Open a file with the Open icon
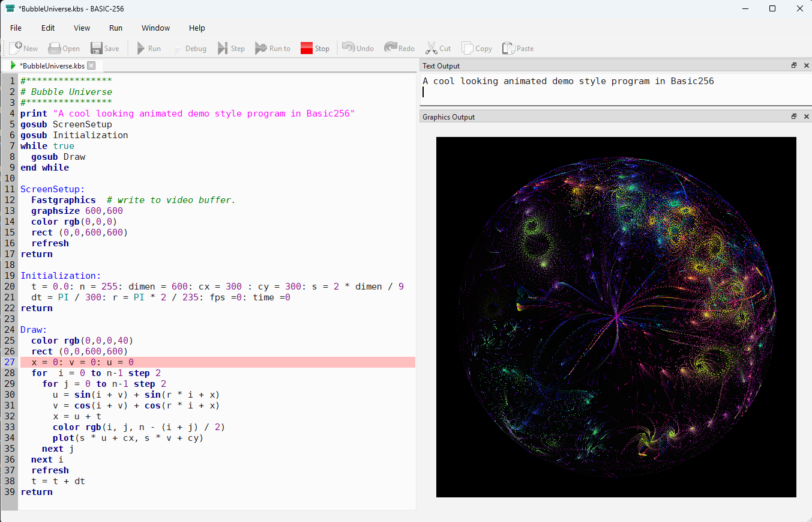This screenshot has width=812, height=522. click(64, 48)
